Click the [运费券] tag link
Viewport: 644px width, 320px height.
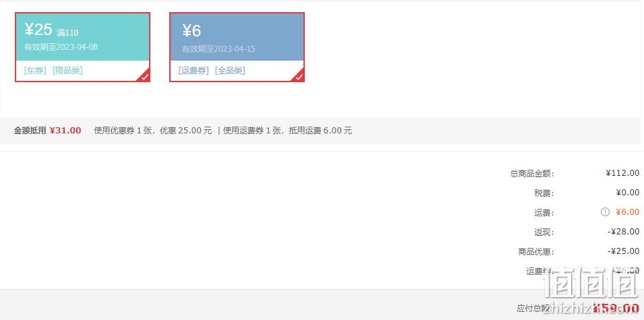click(x=194, y=71)
